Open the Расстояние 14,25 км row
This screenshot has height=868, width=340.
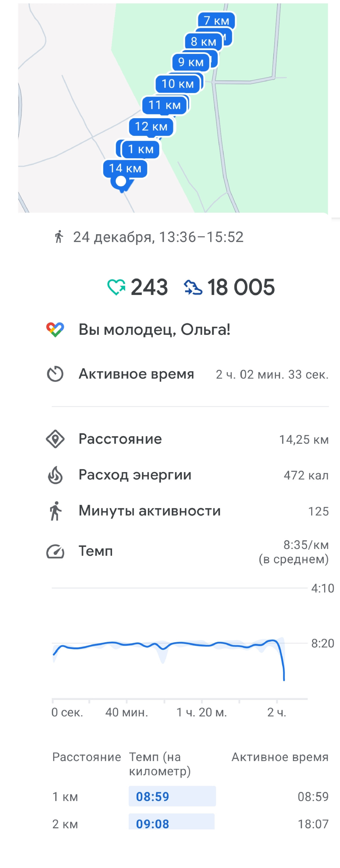click(187, 439)
